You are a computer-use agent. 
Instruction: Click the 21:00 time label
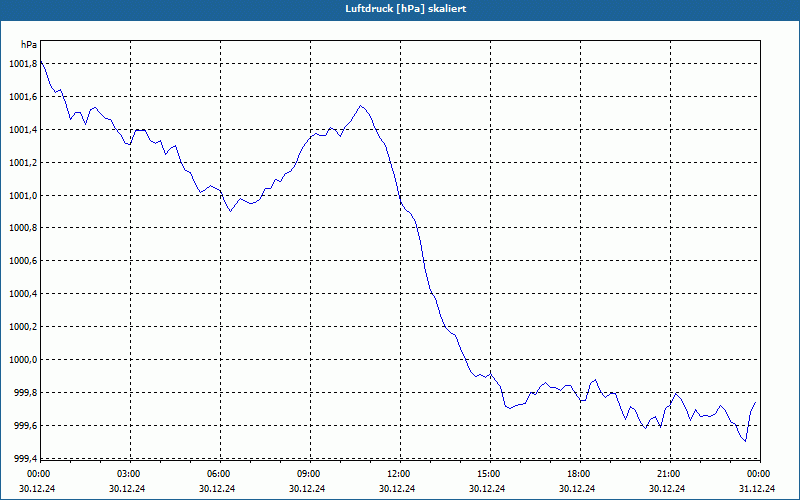click(668, 474)
